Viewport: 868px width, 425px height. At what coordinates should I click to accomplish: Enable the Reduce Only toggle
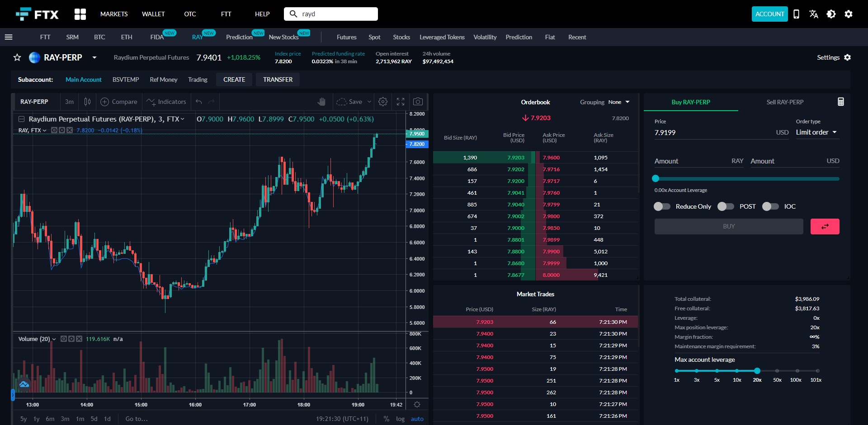tap(662, 206)
